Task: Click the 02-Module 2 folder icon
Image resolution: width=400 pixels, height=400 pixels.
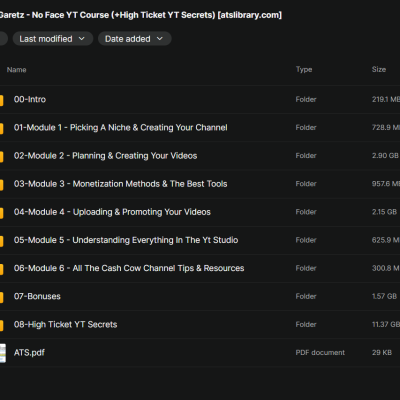Action: tap(1, 156)
